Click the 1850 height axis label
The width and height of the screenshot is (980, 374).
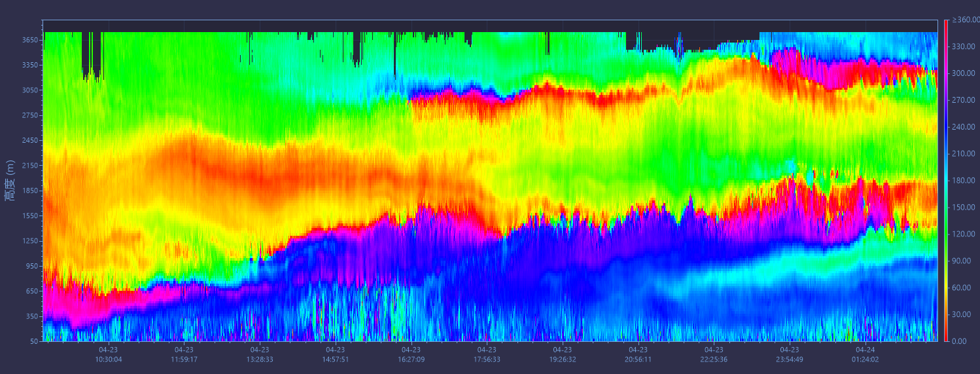pos(29,191)
